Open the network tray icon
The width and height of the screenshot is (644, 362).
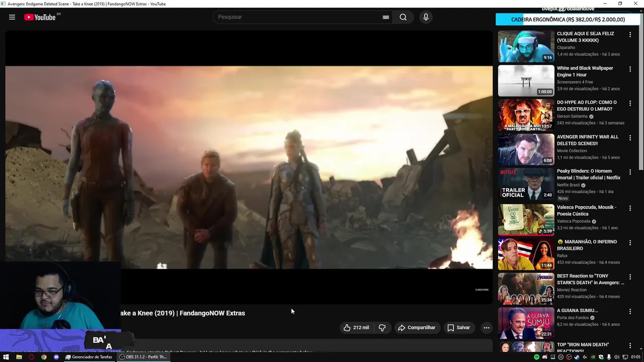625,357
